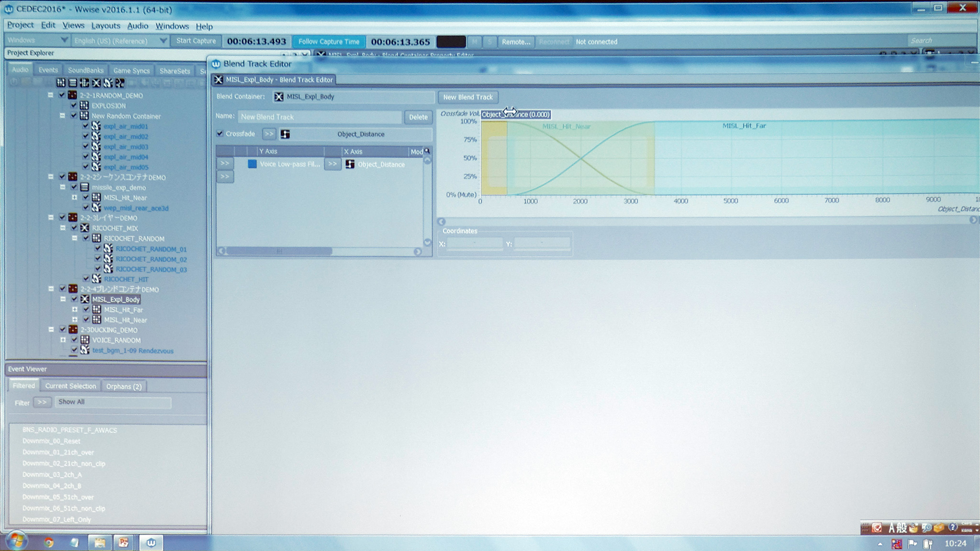
Task: Click the sound icon beside RICOCHET_RANDOM_02
Action: point(109,259)
